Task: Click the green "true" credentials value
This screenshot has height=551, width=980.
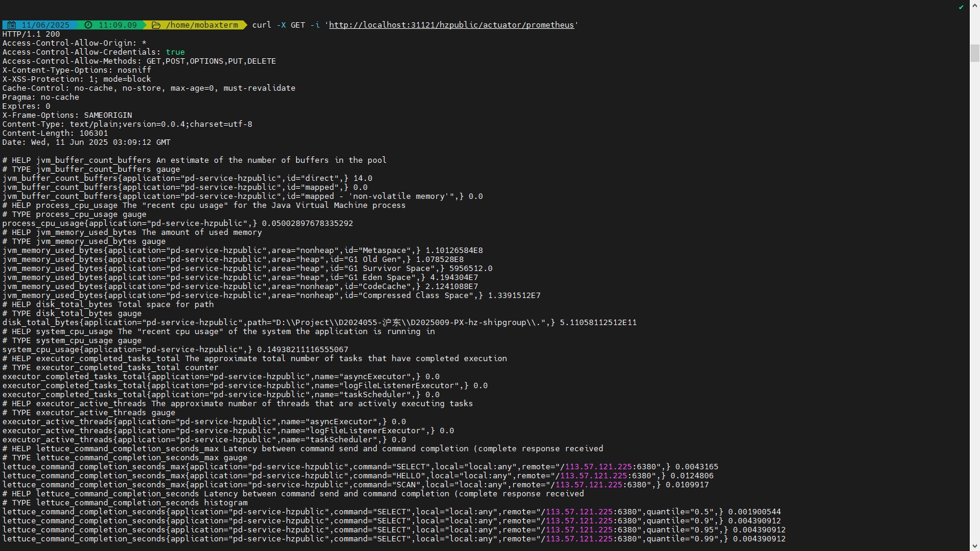Action: point(175,52)
